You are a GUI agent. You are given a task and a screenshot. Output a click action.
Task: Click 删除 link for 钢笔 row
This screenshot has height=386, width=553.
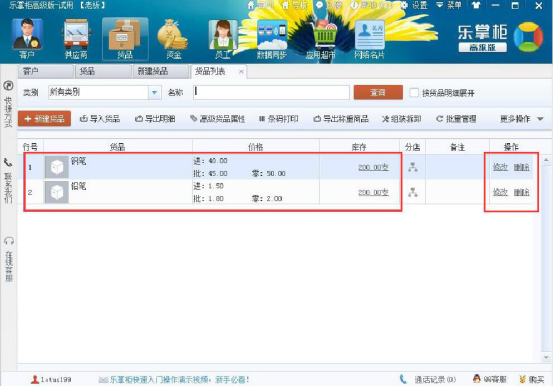click(x=522, y=167)
